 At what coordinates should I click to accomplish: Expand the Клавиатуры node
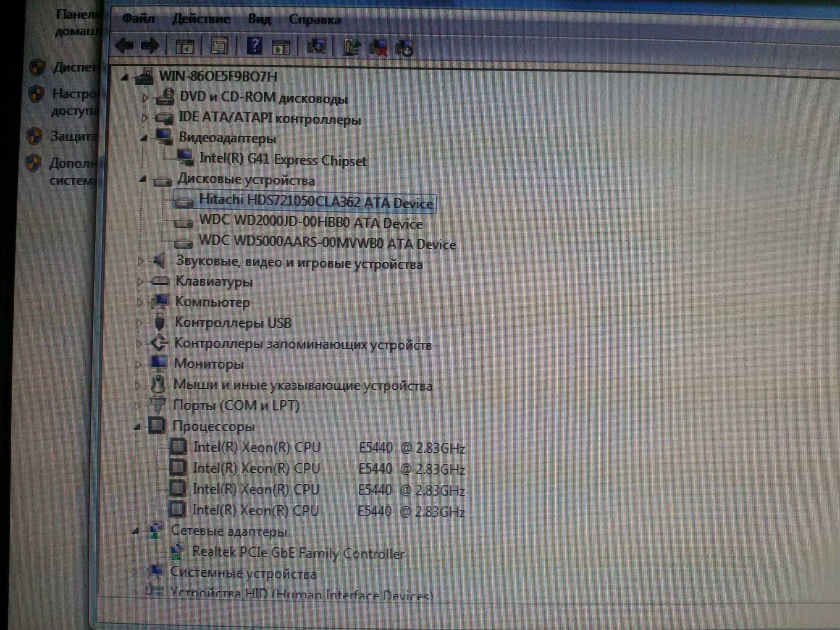pos(140,281)
